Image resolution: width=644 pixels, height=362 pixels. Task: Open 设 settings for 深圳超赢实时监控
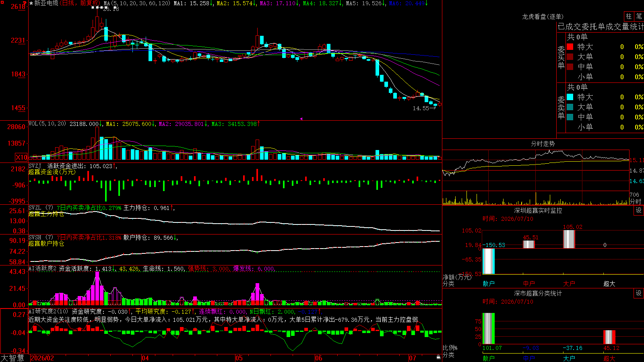point(639,210)
